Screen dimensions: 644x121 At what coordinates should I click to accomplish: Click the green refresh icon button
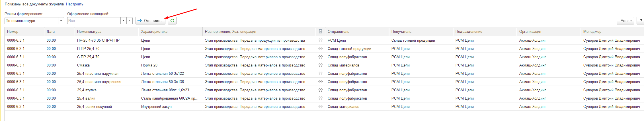coord(172,21)
